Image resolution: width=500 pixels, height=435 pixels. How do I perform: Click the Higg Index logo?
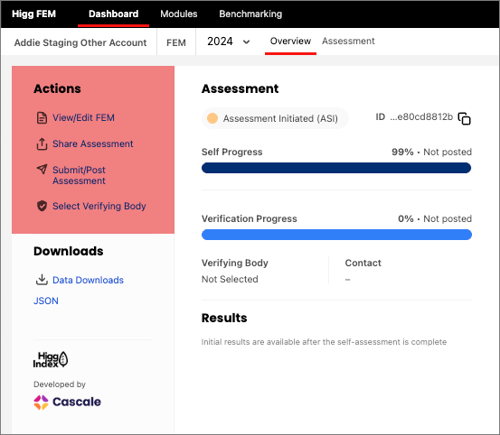pyautogui.click(x=50, y=359)
